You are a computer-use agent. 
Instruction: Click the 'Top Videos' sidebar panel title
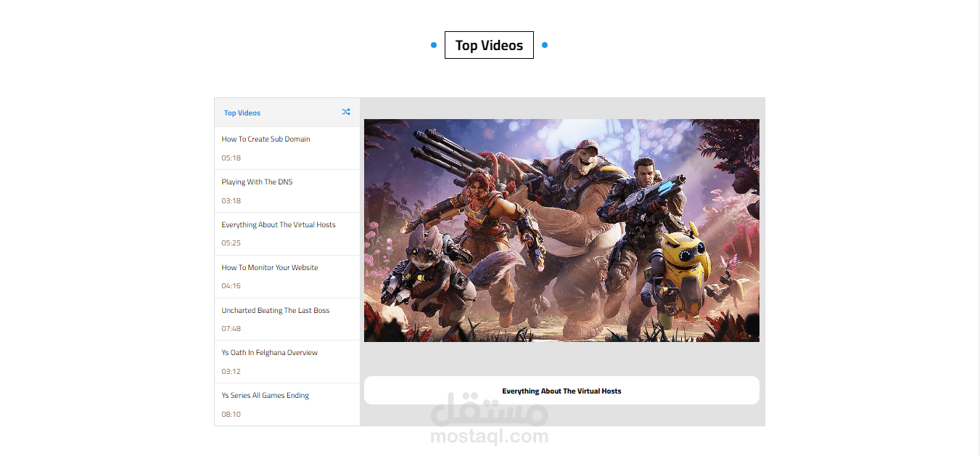pos(242,113)
